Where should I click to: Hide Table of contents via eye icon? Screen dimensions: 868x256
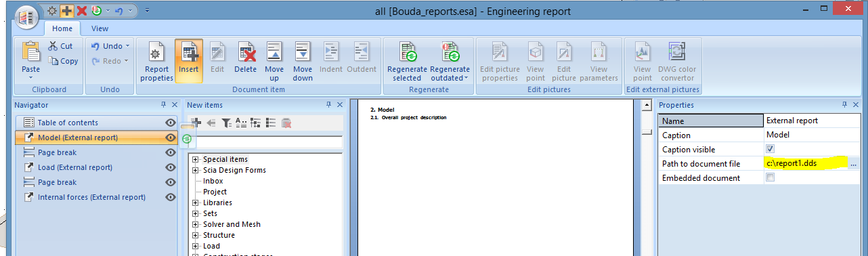click(x=171, y=123)
